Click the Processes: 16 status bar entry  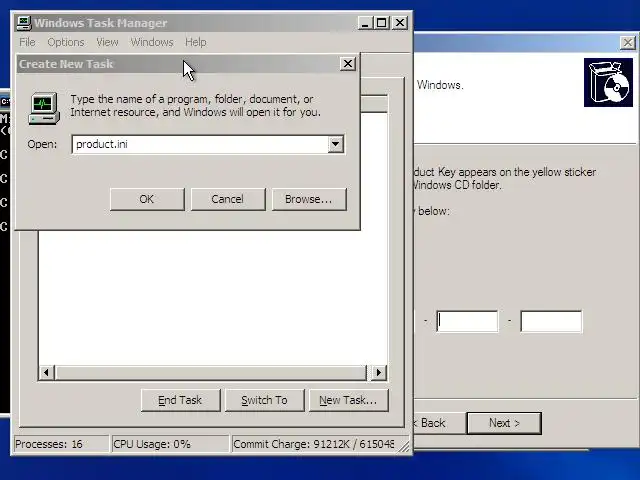click(61, 444)
